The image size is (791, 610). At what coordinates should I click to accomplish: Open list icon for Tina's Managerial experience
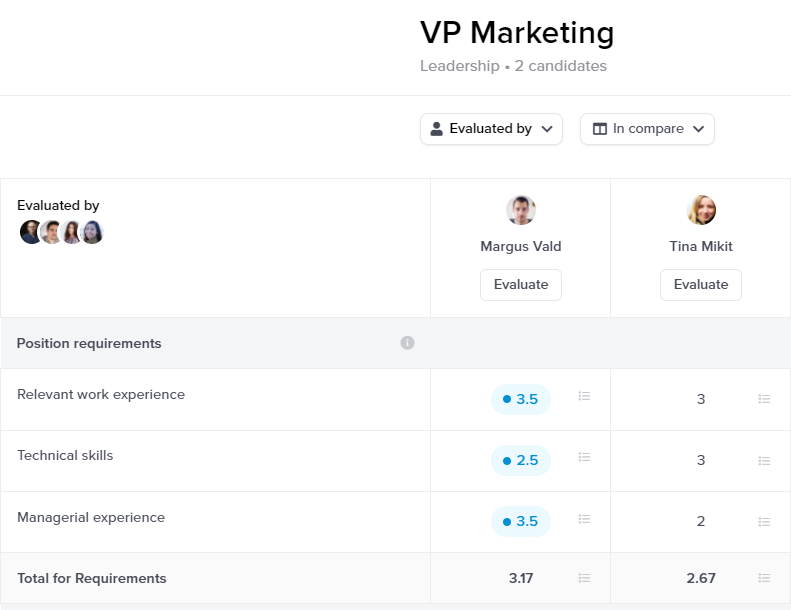coord(764,521)
